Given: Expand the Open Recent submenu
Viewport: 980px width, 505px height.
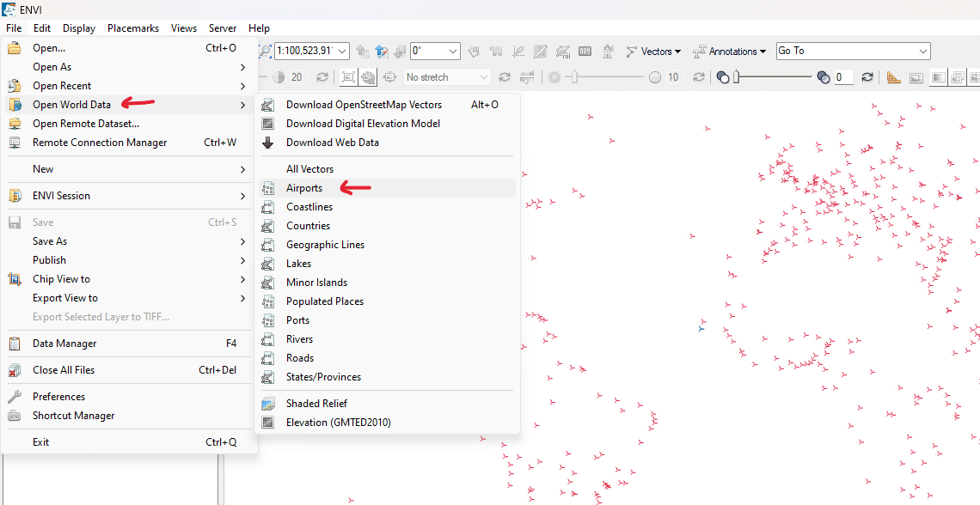Looking at the screenshot, I should (x=129, y=86).
